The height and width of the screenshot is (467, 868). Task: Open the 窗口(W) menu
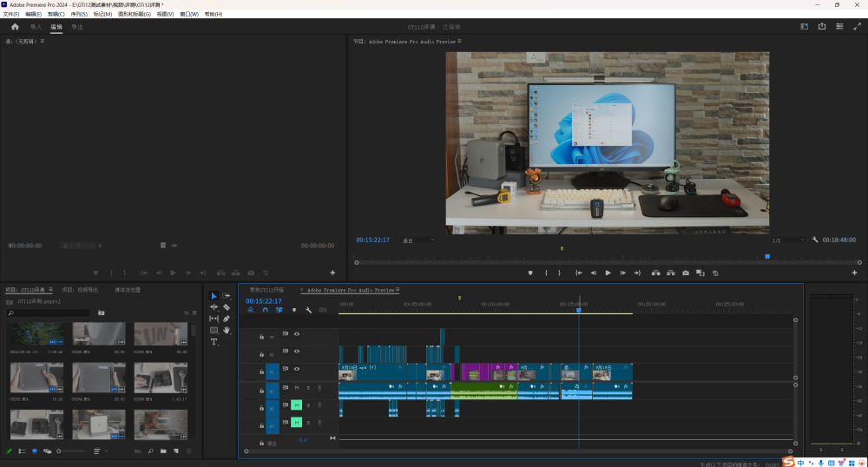[x=188, y=14]
